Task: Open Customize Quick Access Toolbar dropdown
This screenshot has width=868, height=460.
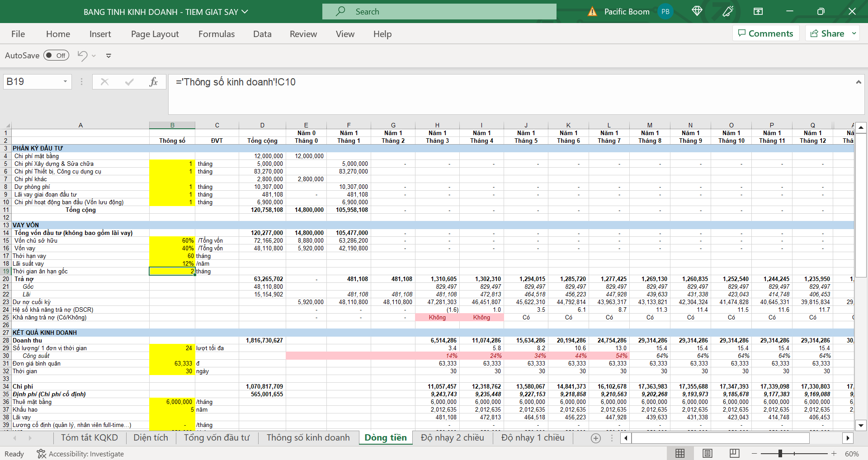Action: coord(108,56)
